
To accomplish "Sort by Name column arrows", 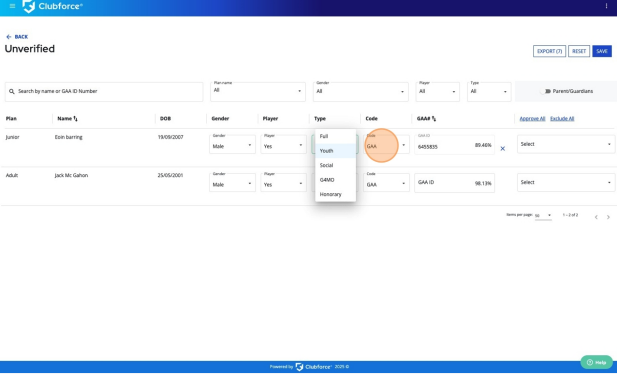I will click(x=76, y=118).
